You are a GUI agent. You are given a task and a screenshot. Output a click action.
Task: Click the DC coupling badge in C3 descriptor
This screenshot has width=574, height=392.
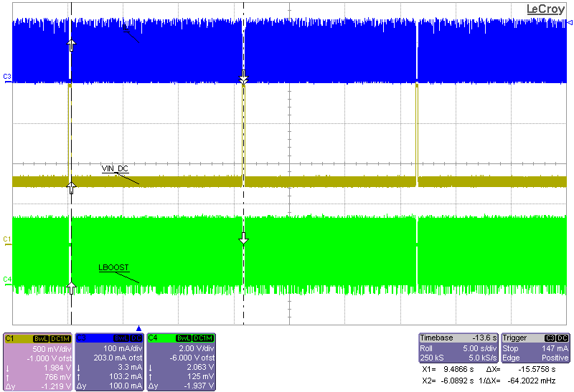coord(136,338)
